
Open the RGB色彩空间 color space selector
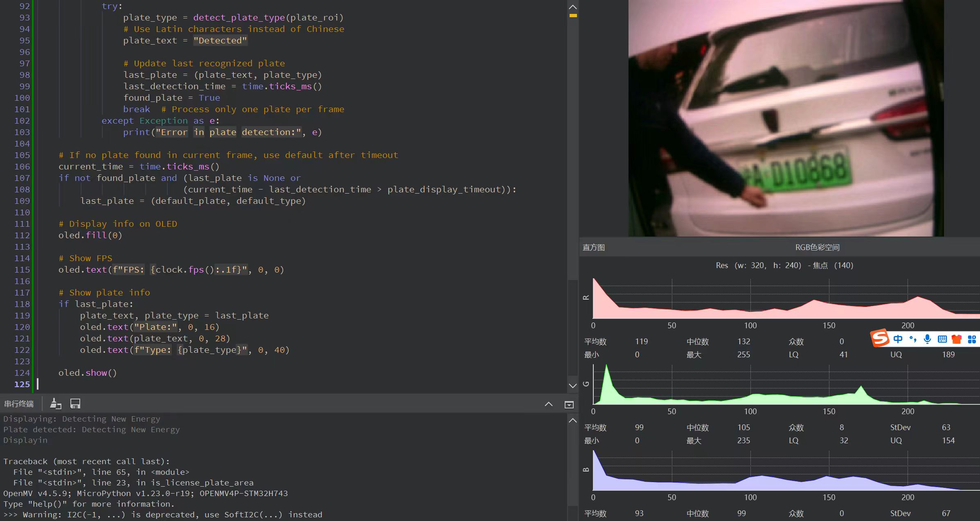(817, 247)
